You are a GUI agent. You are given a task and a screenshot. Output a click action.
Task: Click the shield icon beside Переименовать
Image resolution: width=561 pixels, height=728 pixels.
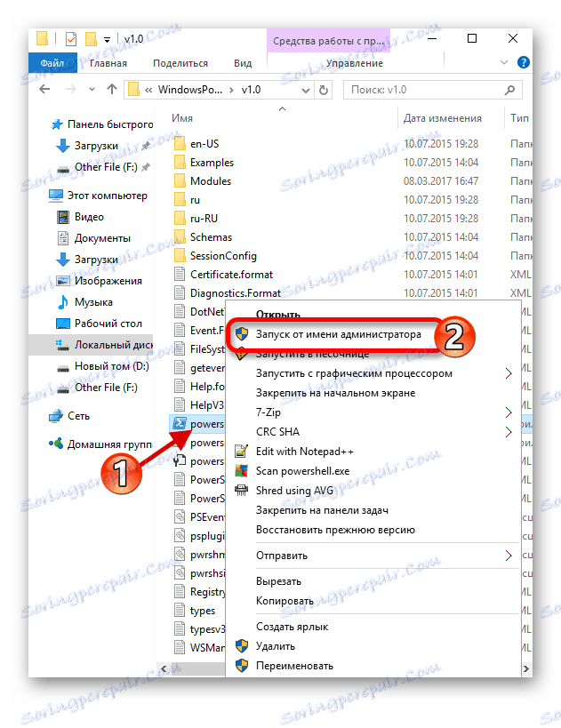(x=242, y=666)
